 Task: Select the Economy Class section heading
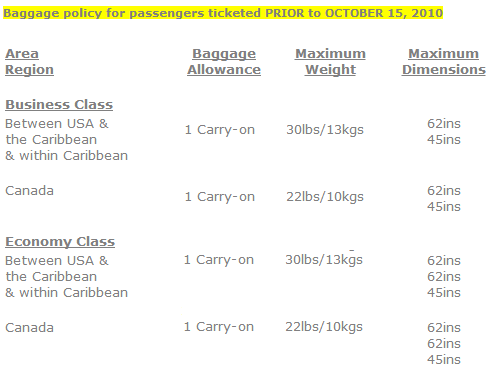click(x=60, y=241)
